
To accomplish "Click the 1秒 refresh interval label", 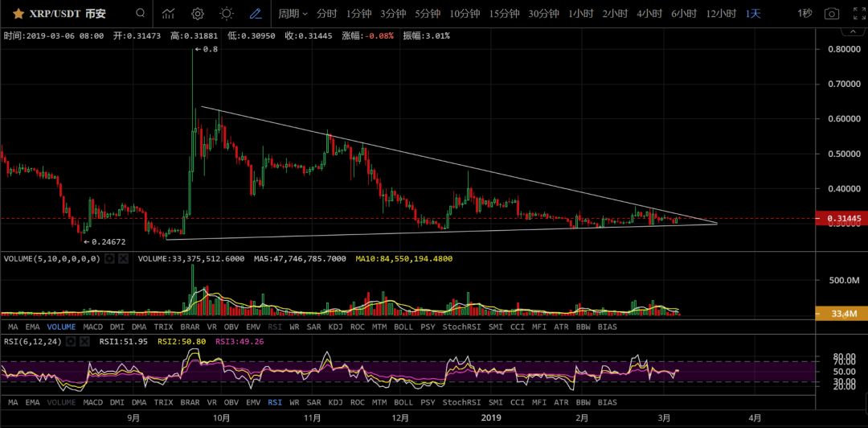I will pos(805,14).
